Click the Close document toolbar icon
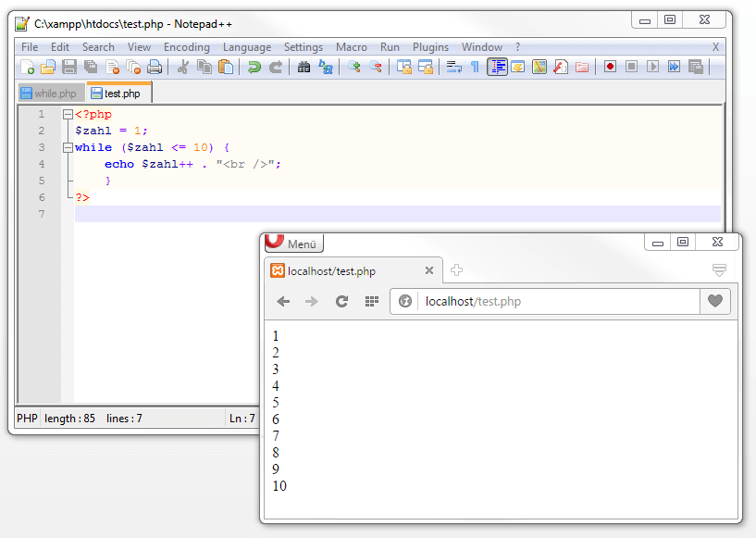 pyautogui.click(x=112, y=67)
